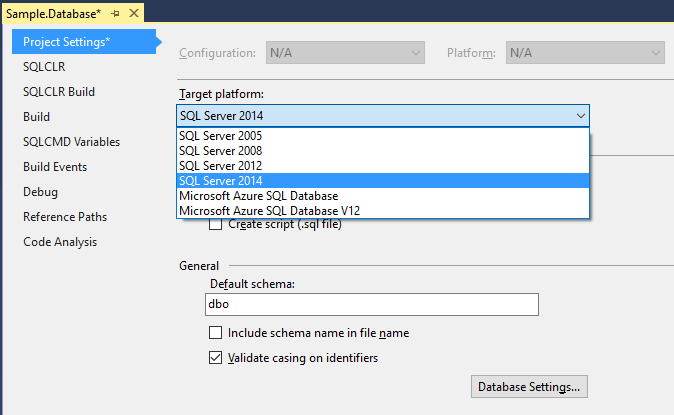Enable Include schema name in file name
This screenshot has width=674, height=415.
215,333
